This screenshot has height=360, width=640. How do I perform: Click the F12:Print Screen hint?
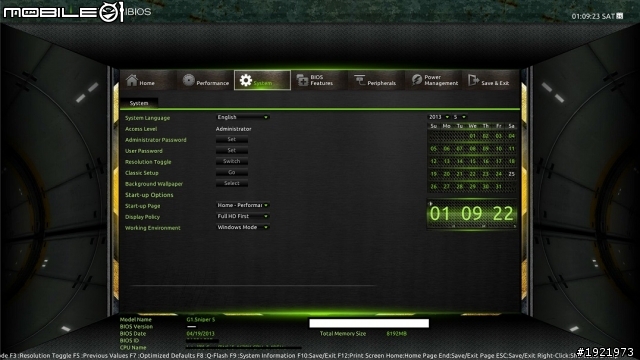point(361,356)
